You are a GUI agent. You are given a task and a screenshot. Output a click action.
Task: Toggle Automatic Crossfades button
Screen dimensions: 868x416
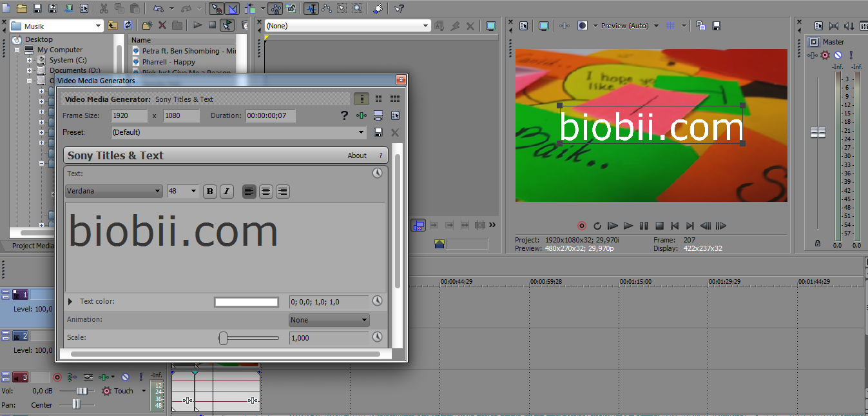233,8
